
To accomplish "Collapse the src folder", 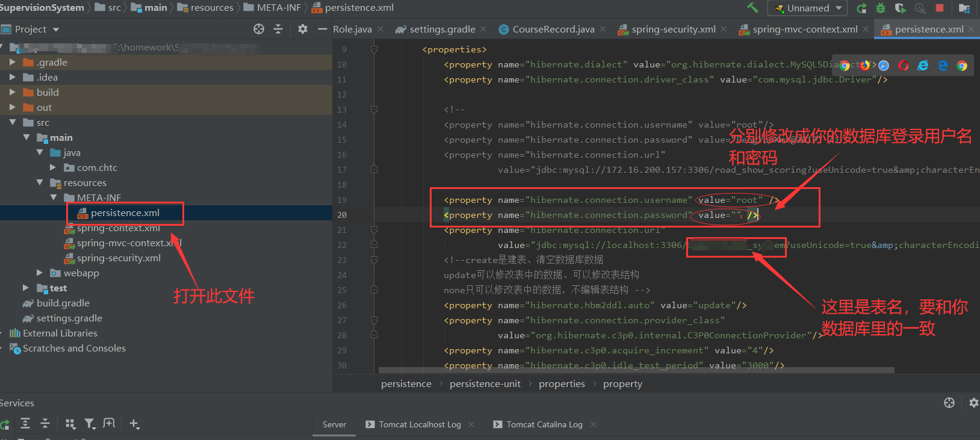I will 12,122.
